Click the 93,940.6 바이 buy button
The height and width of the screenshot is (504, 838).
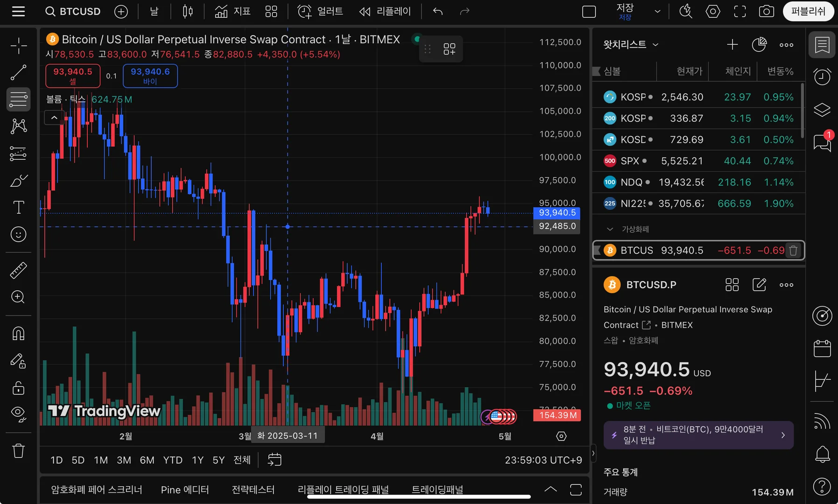point(150,76)
